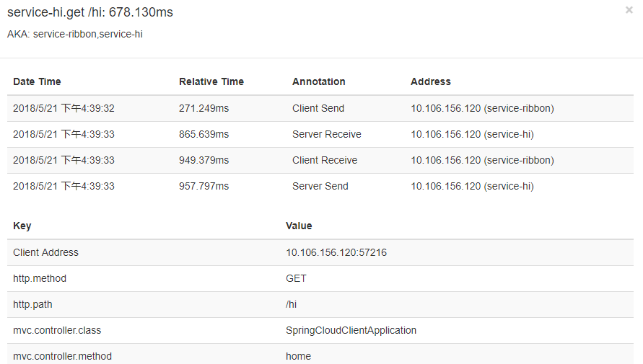Select the Client Receive annotation row
Screen dimensions: 643x364
[320, 160]
